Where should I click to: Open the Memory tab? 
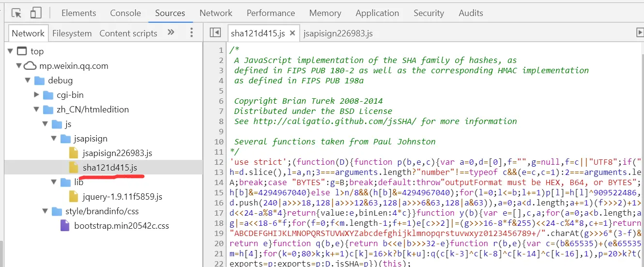325,13
